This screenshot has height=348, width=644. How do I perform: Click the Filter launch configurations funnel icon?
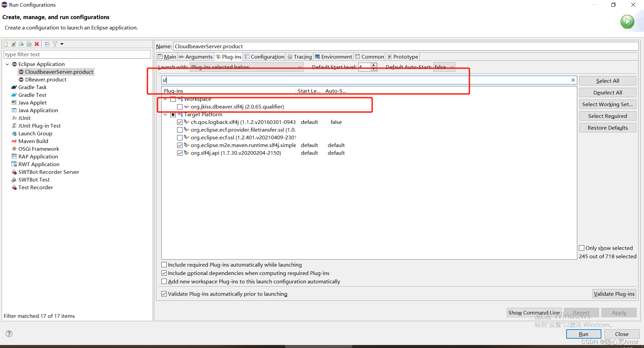[x=55, y=44]
